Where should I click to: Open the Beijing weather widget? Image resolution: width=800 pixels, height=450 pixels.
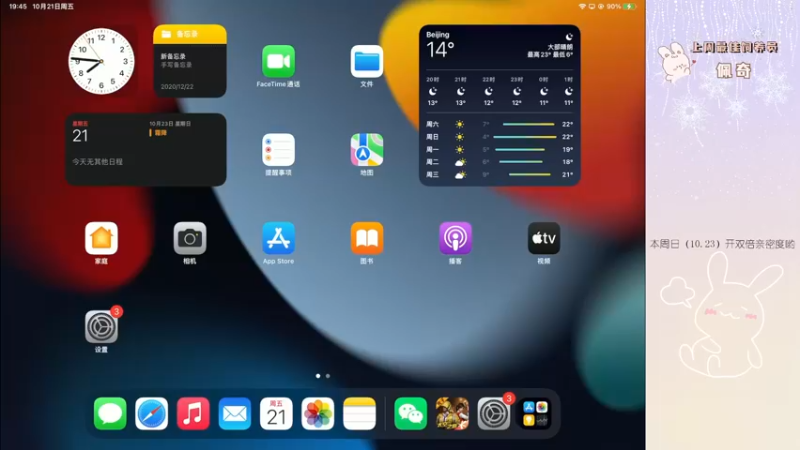(499, 105)
